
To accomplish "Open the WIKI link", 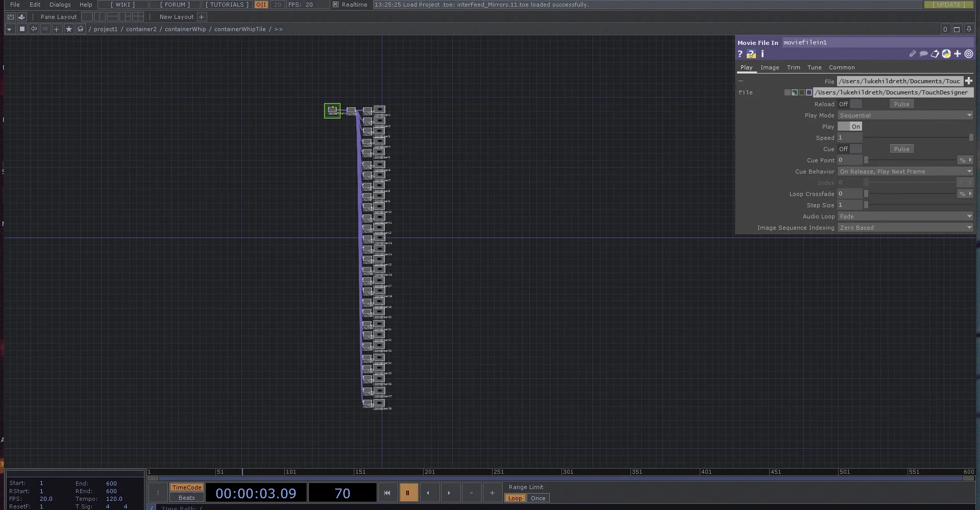I will pos(123,5).
